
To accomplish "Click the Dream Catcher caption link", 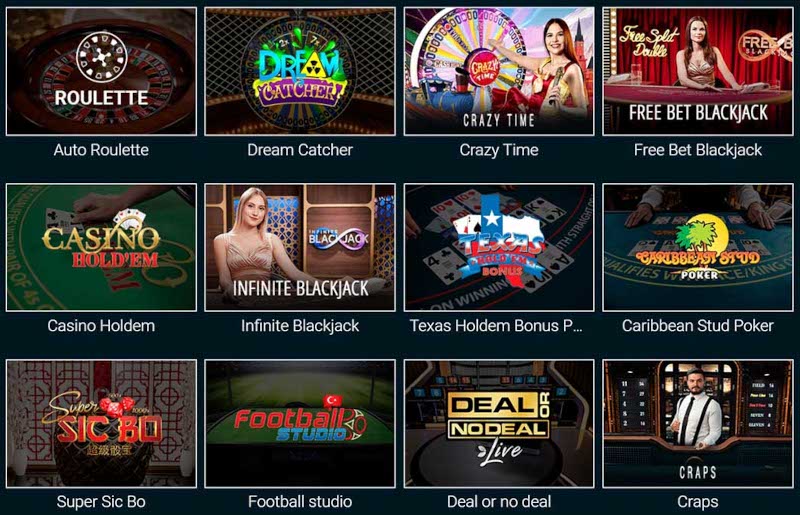I will (300, 150).
